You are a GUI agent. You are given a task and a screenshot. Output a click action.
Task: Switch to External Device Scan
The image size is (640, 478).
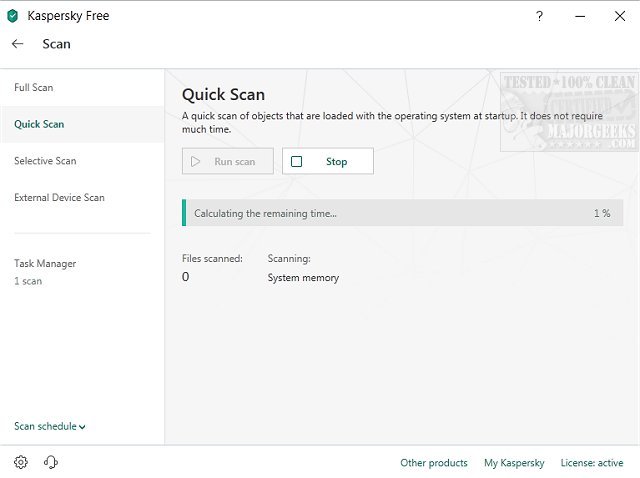coord(59,198)
